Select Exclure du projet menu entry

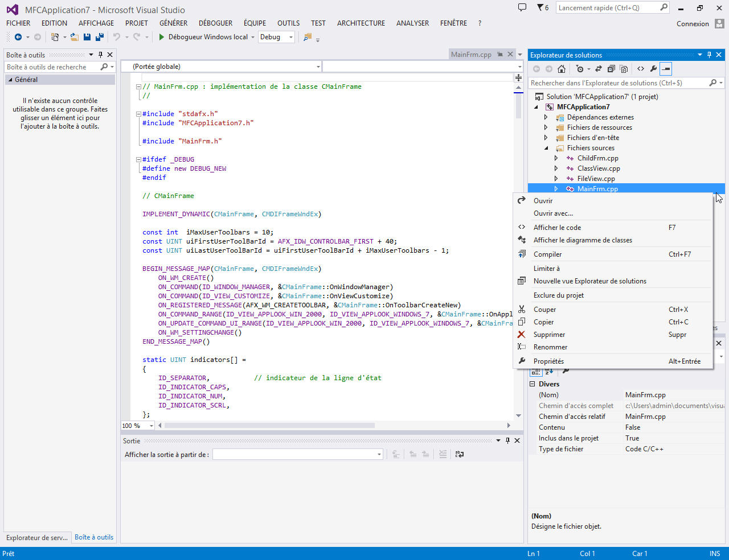[x=613, y=295]
